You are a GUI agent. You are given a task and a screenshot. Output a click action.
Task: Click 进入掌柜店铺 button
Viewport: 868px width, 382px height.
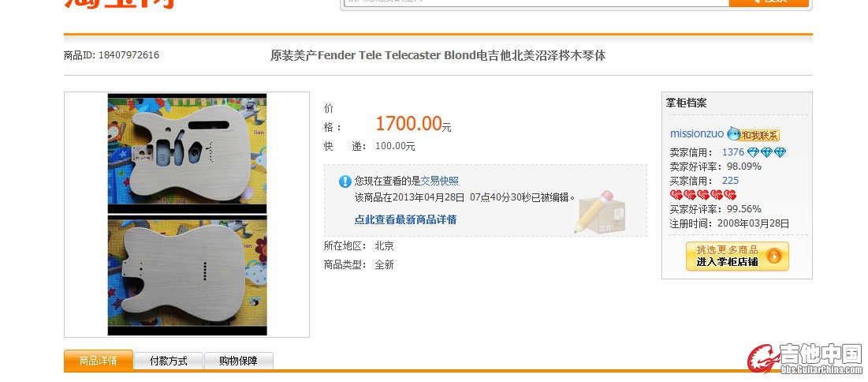[x=737, y=257]
